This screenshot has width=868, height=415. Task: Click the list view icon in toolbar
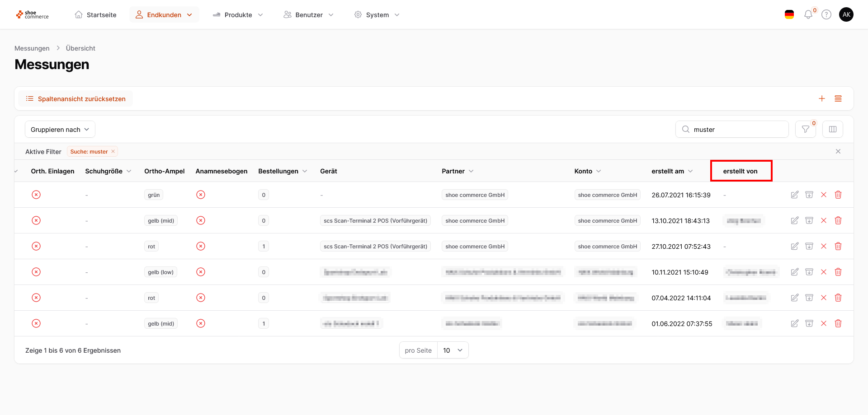coord(838,98)
